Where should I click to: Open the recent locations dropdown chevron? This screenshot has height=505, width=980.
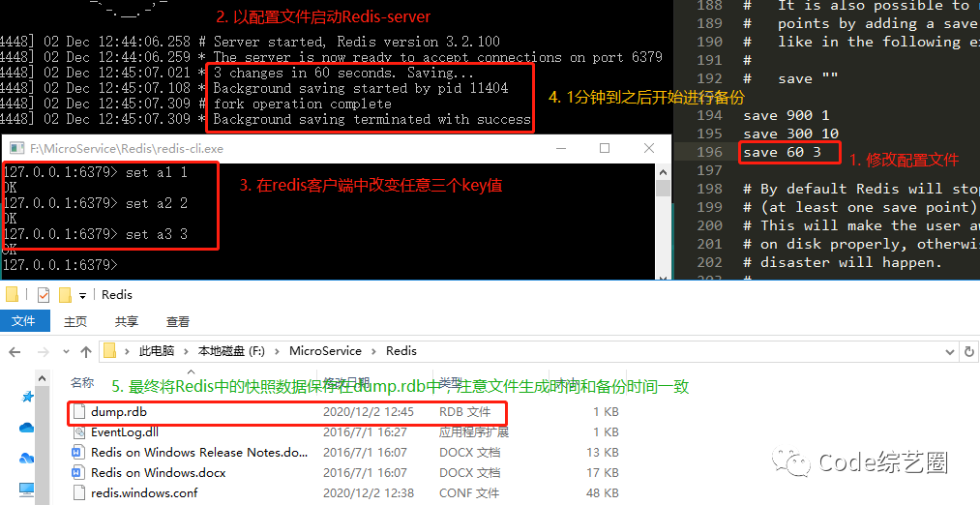tap(64, 351)
